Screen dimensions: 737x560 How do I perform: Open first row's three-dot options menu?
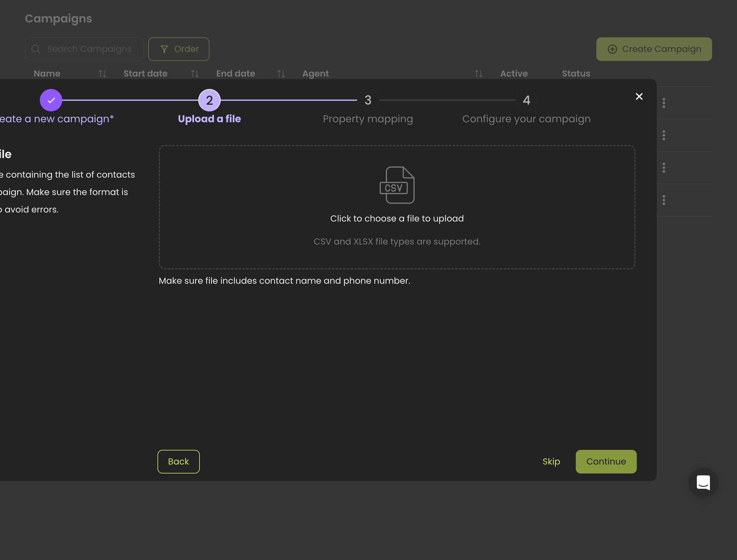coord(664,103)
